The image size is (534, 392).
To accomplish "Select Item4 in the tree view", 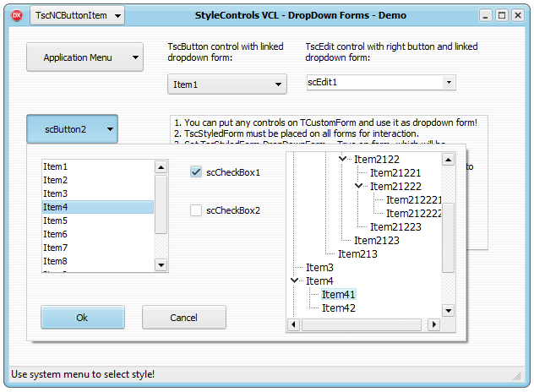I will click(319, 281).
